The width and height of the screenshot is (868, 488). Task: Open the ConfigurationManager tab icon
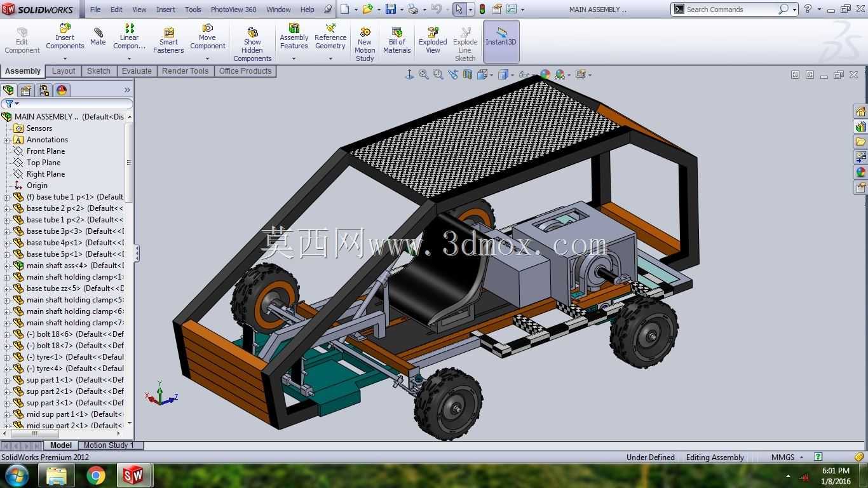tap(44, 90)
